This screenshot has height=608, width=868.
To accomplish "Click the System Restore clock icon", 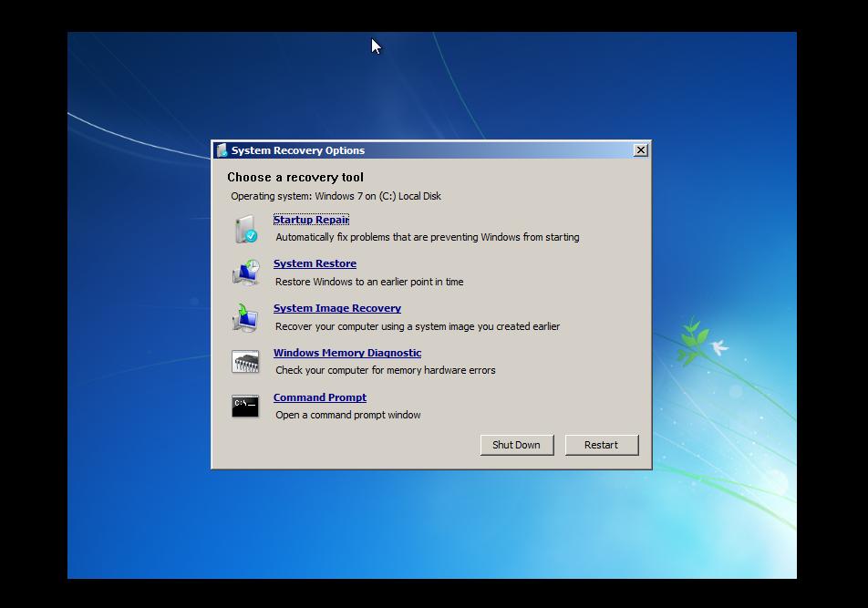I will [x=245, y=273].
